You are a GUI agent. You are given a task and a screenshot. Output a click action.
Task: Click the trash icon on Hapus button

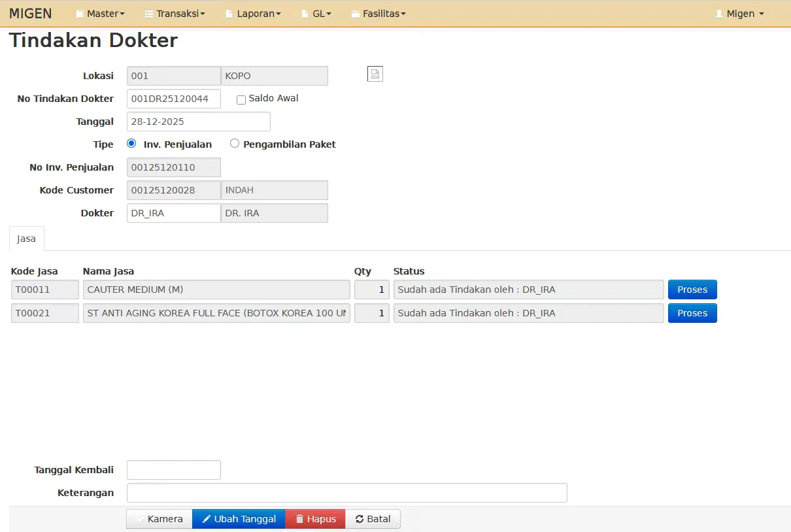299,519
